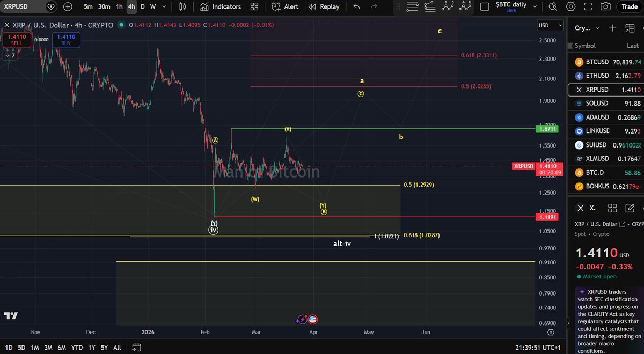Screen dimensions: 644x354
Task: Select the D daily timeframe
Action: coord(142,7)
